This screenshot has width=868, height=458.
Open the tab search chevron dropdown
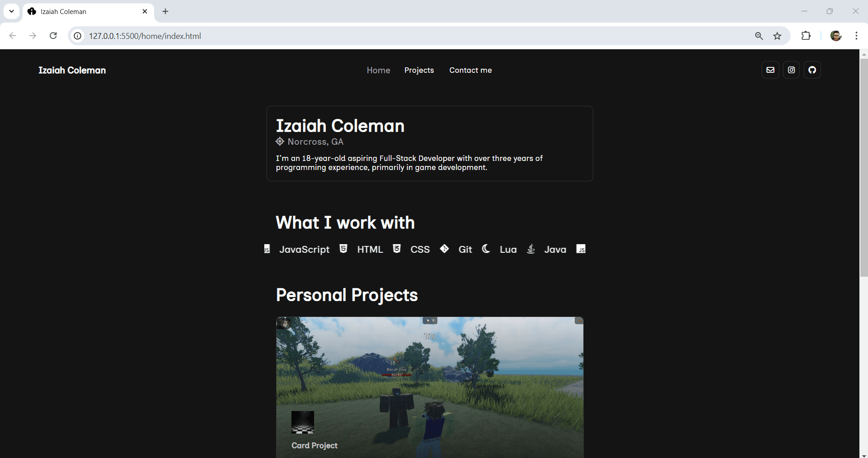11,11
